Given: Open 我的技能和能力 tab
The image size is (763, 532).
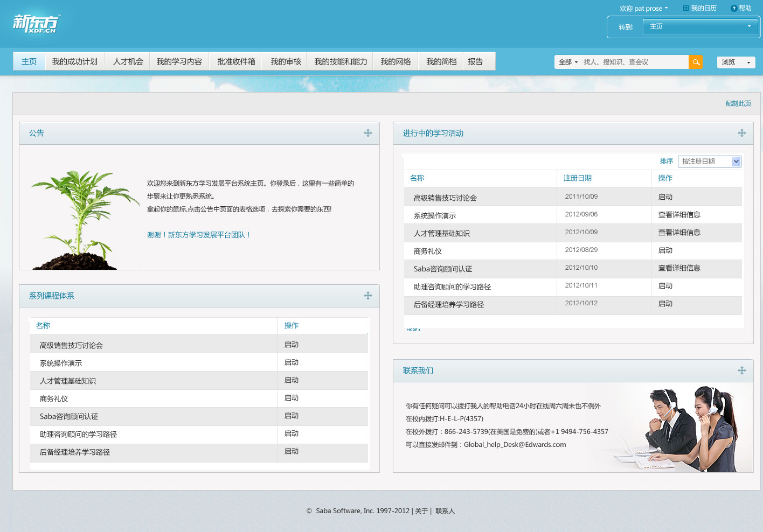Looking at the screenshot, I should [x=341, y=61].
